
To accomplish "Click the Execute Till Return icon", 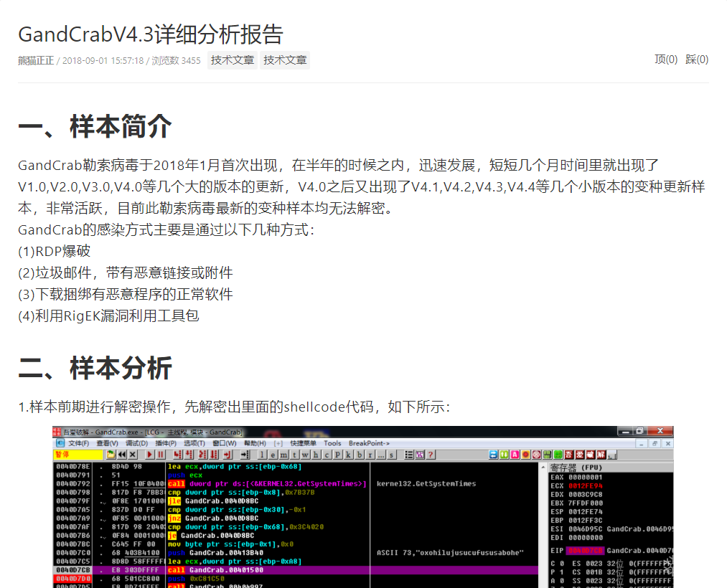I will pyautogui.click(x=228, y=455).
